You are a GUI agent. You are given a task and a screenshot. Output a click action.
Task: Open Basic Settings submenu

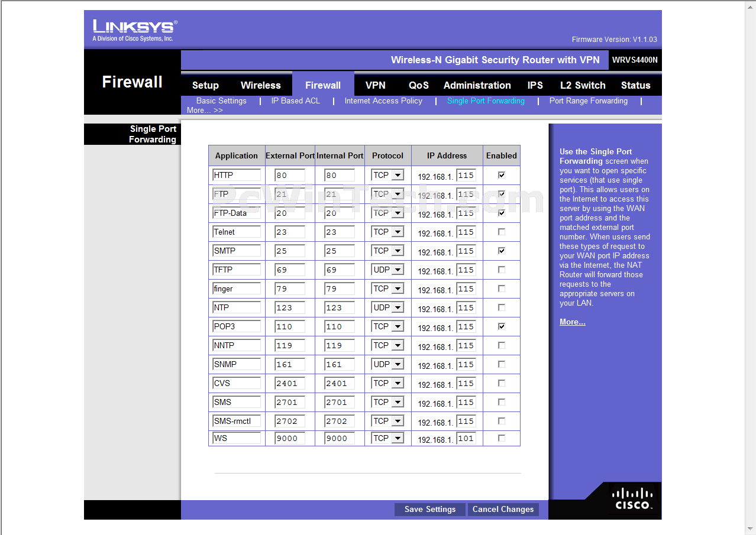221,100
